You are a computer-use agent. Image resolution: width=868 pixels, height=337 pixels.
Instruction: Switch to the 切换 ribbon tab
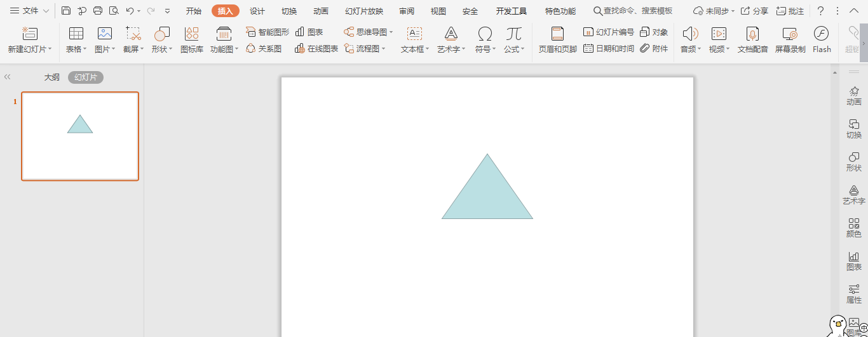289,11
